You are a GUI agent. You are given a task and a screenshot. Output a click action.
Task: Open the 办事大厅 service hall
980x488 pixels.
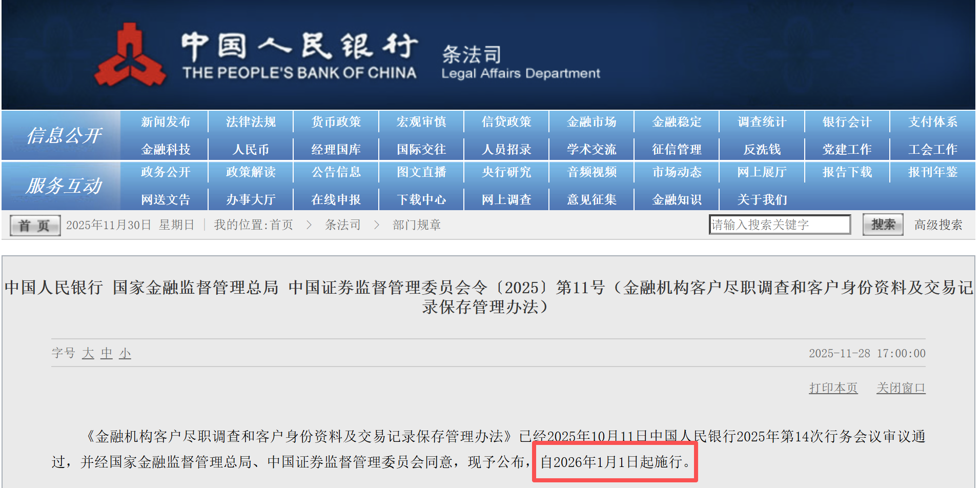251,199
